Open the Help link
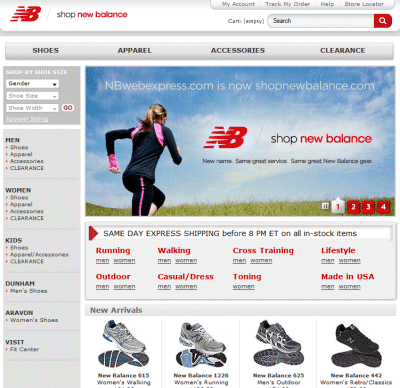 point(327,4)
